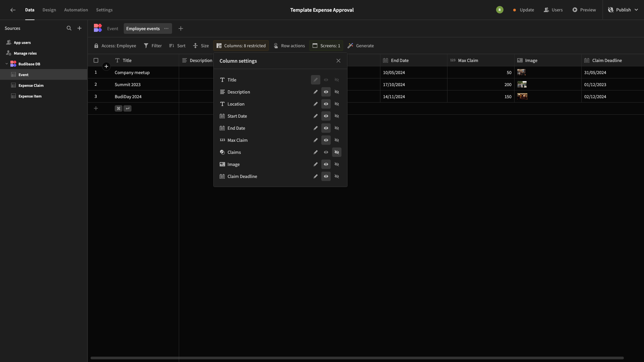Viewport: 644px width, 362px height.
Task: Hide the Max Claim column
Action: tap(337, 140)
